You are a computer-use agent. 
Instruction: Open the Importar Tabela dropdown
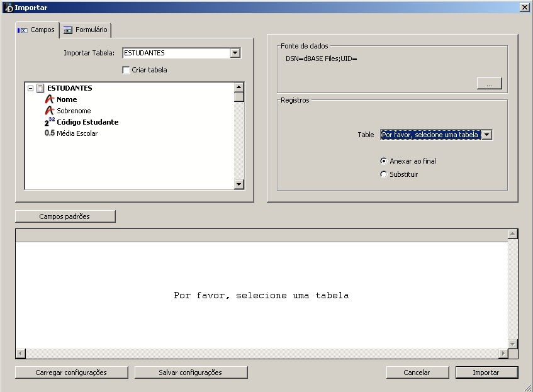[x=235, y=53]
